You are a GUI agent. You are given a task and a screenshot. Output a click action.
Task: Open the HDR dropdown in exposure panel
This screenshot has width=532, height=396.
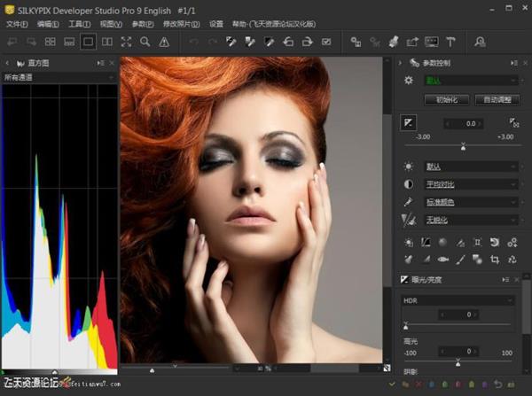tap(458, 300)
